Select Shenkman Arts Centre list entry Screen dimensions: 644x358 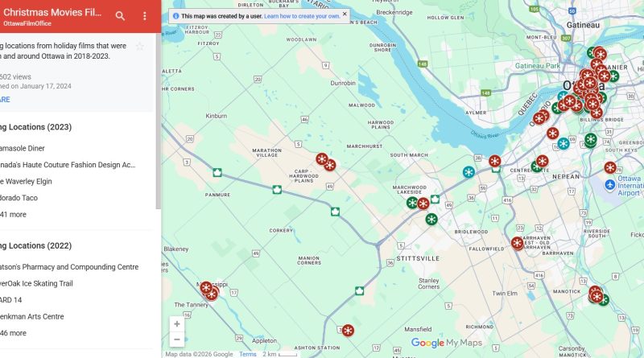32,316
